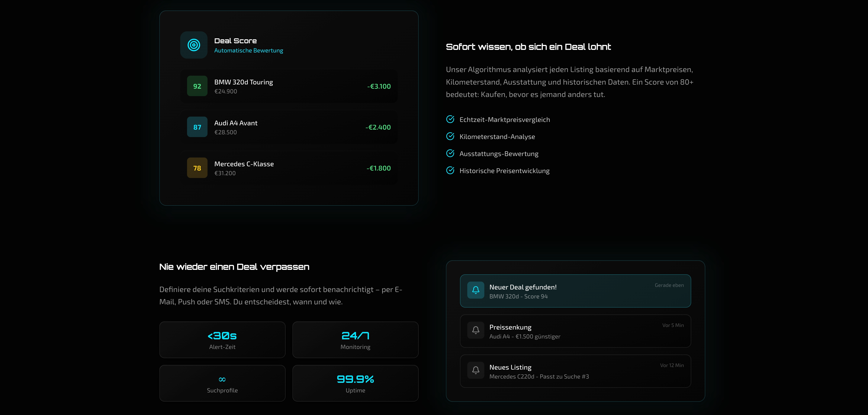This screenshot has height=415, width=868.
Task: Click bell icon beside Neues Listing
Action: (x=476, y=370)
